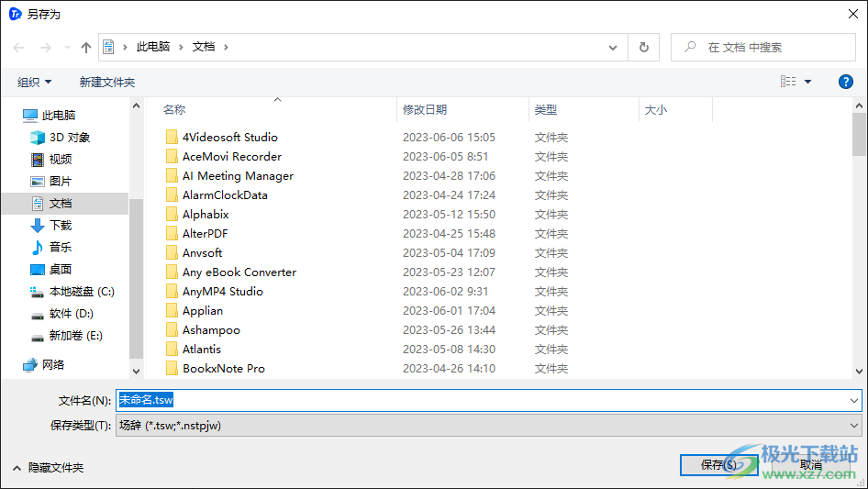Viewport: 868px width, 489px height.
Task: Collapse the folder pane via 隐藏文件夹
Action: click(48, 468)
